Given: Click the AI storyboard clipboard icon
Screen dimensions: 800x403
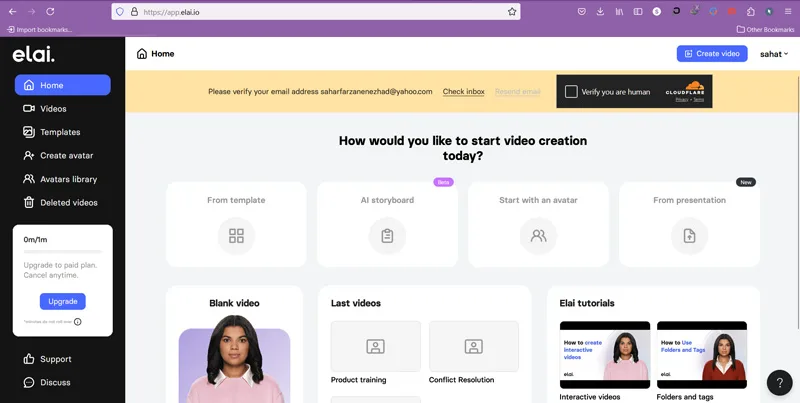Looking at the screenshot, I should (x=387, y=236).
